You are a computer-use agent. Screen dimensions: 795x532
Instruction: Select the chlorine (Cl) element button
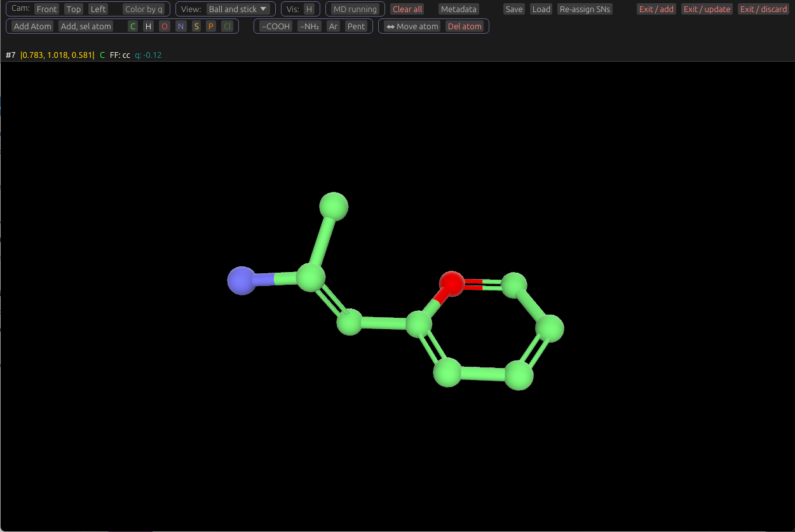(227, 27)
